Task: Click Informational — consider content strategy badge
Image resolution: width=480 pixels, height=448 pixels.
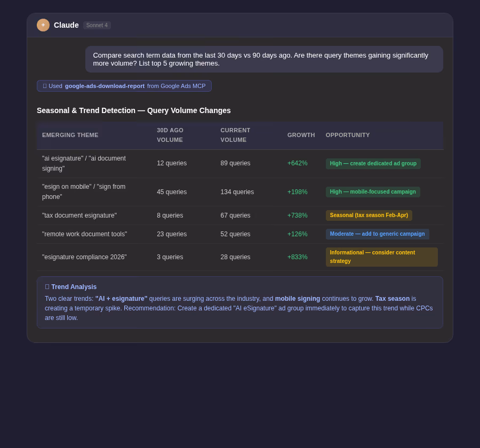Action: click(381, 257)
